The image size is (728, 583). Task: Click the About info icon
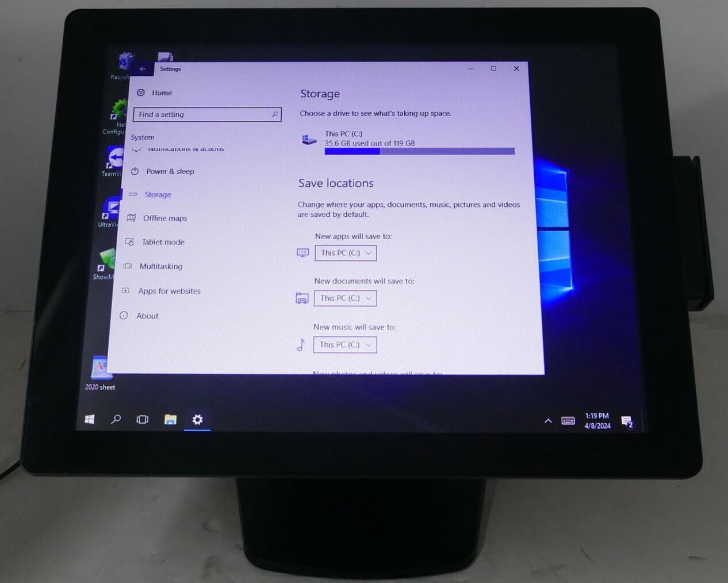tap(124, 315)
